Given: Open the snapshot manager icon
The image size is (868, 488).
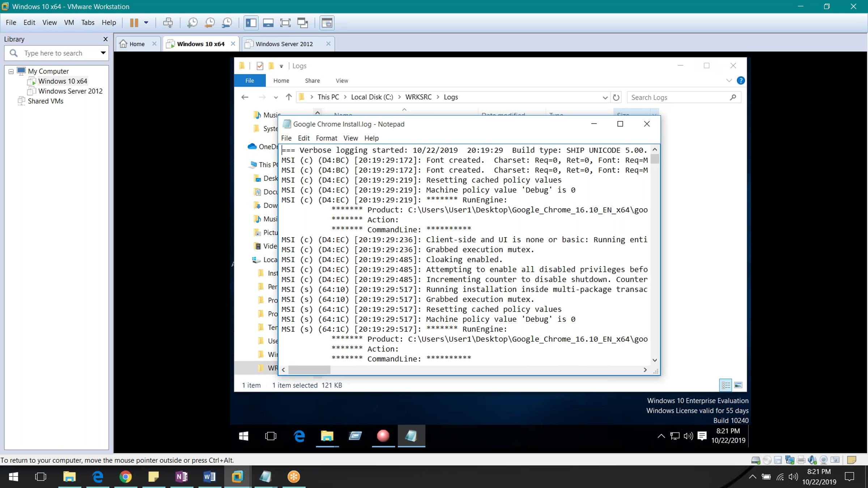Looking at the screenshot, I should (x=227, y=23).
